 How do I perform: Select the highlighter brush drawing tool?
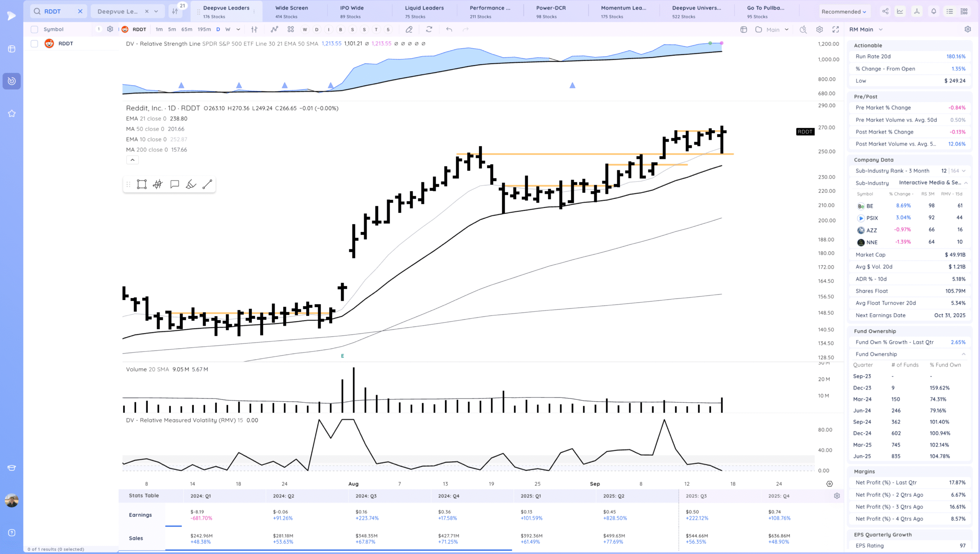[191, 184]
